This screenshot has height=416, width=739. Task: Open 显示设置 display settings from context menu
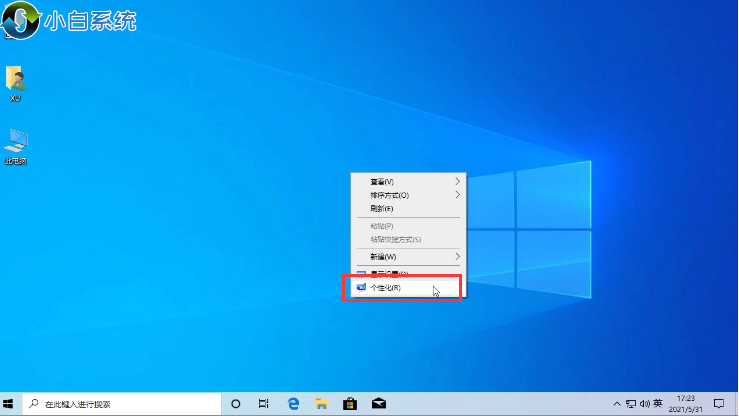[x=390, y=274]
